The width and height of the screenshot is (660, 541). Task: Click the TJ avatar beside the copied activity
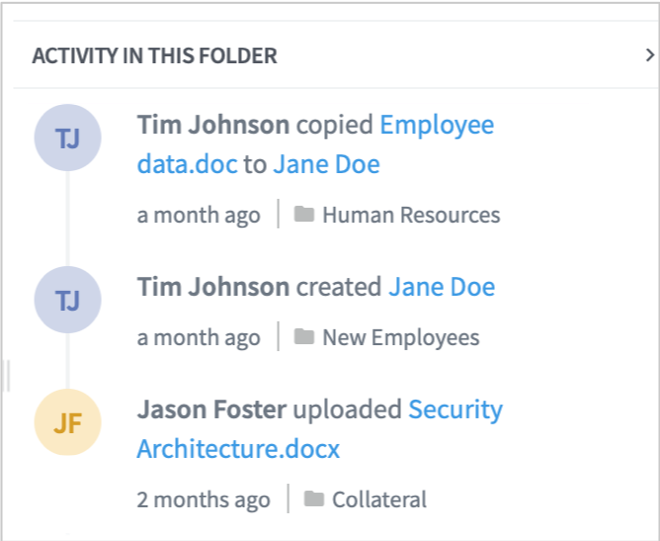67,138
